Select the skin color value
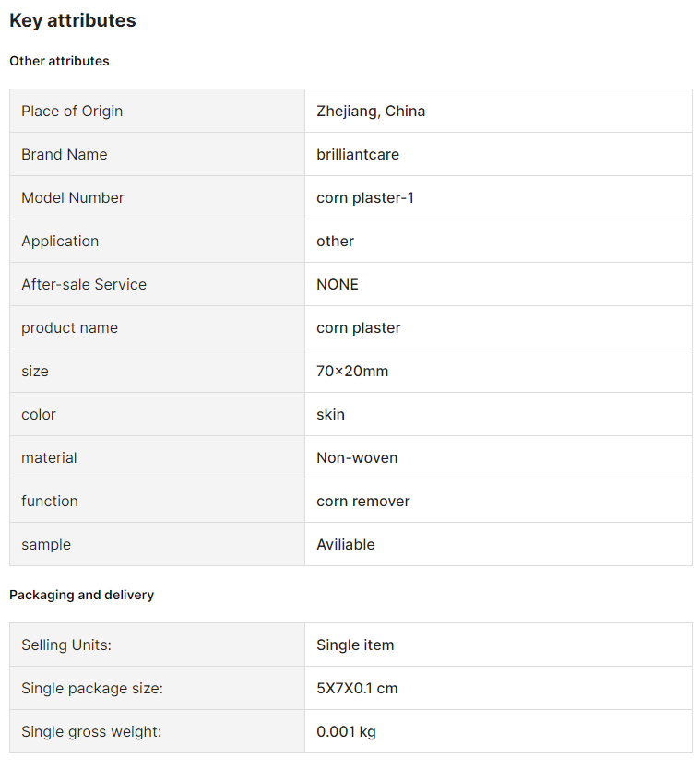The image size is (700, 769). pos(330,414)
